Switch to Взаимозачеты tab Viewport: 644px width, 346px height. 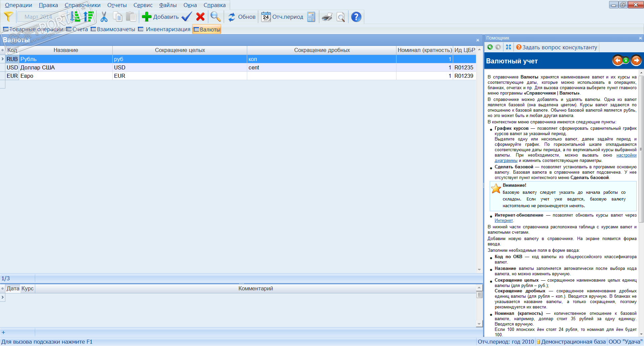click(113, 29)
